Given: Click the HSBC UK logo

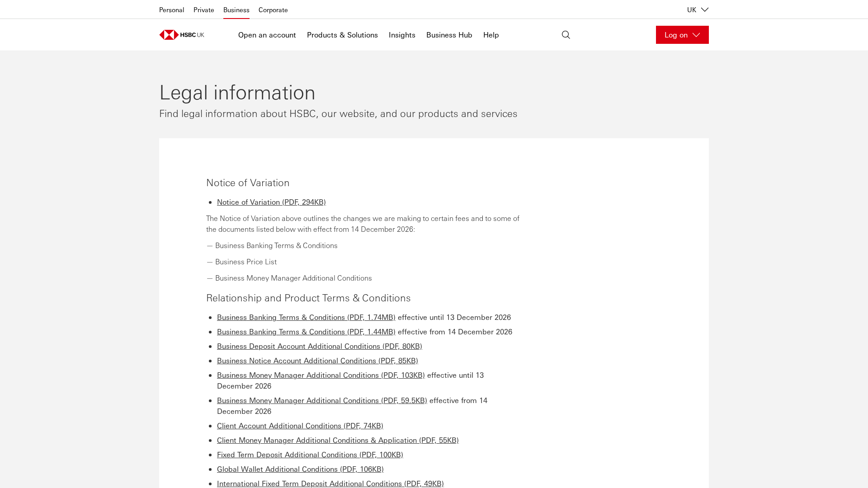Looking at the screenshot, I should coord(182,35).
